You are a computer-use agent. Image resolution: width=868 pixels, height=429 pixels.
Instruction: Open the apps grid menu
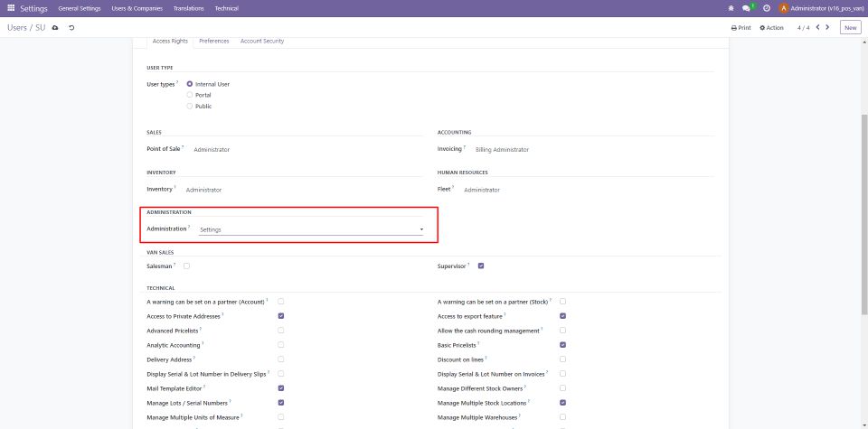[10, 8]
